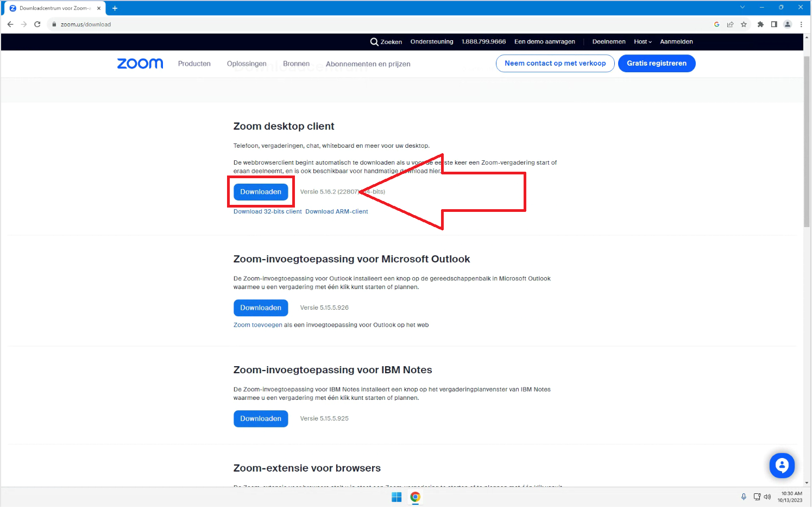Click the volume speaker tray icon
Viewport: 812px width, 508px height.
[767, 497]
